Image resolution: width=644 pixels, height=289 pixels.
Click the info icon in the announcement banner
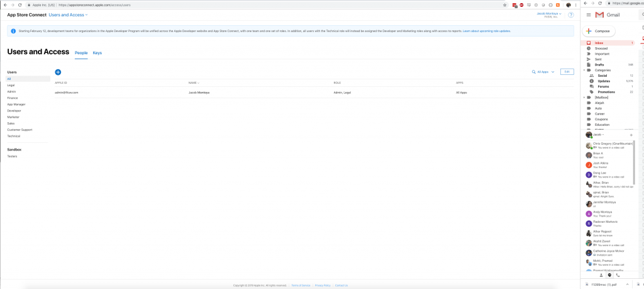(x=13, y=31)
